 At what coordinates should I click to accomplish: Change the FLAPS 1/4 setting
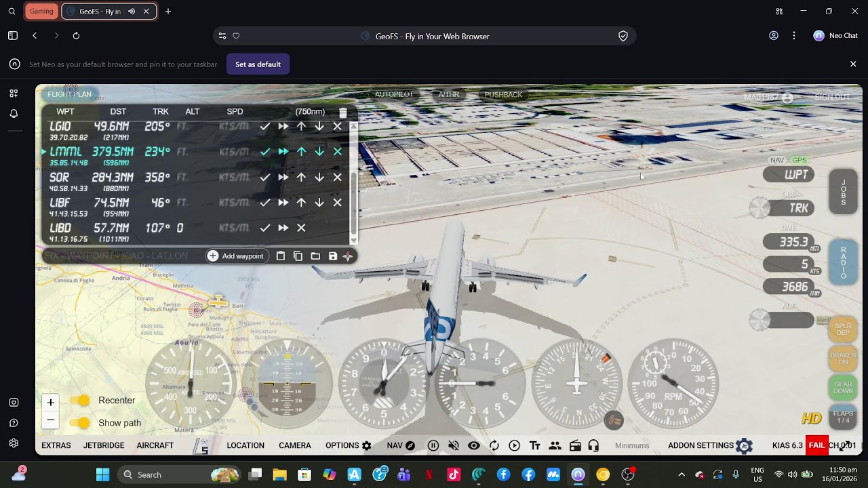pos(844,417)
